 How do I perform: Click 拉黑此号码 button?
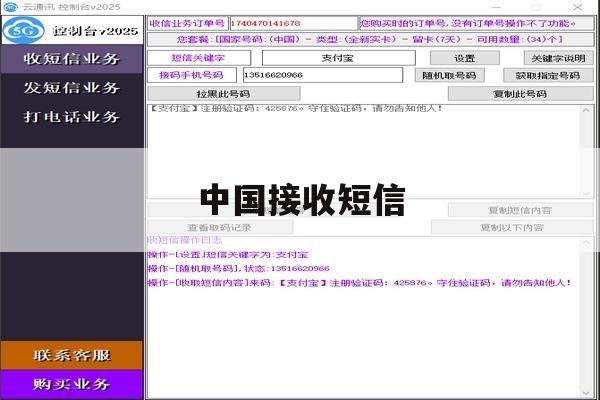[224, 94]
